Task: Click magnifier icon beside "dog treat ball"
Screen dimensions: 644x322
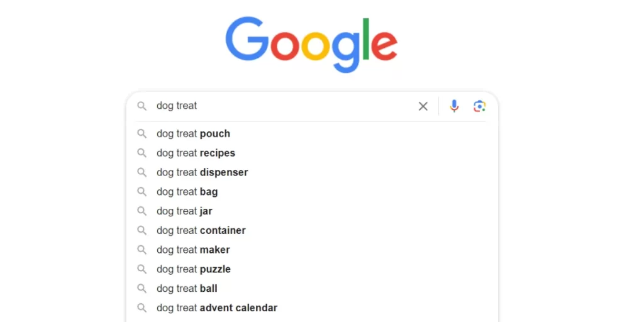Action: tap(142, 289)
